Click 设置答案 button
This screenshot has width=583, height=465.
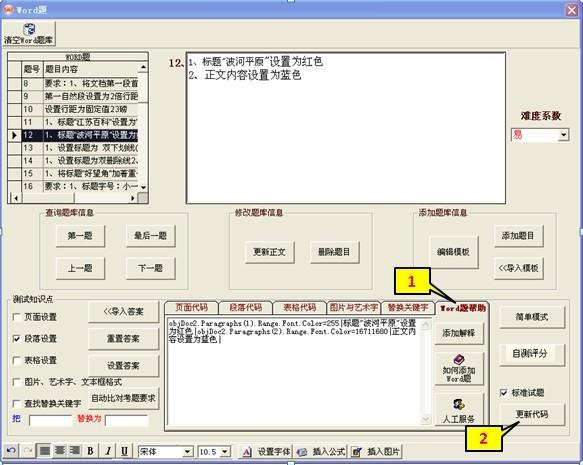pos(123,366)
